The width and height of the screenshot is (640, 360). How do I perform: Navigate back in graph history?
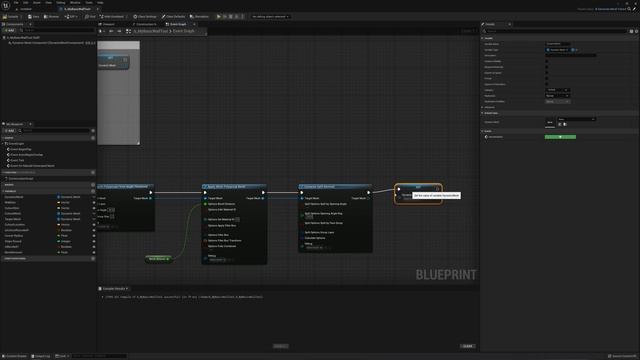(x=111, y=31)
